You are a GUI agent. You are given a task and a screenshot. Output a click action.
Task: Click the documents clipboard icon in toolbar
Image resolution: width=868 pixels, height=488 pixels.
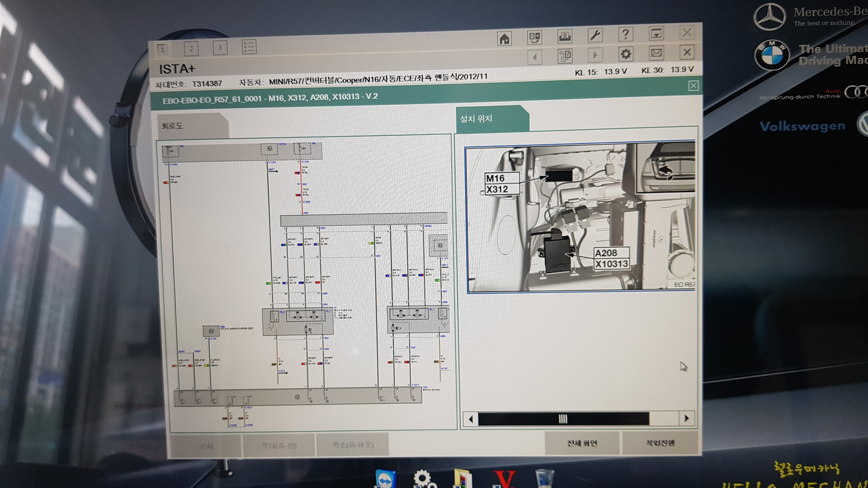point(565,56)
